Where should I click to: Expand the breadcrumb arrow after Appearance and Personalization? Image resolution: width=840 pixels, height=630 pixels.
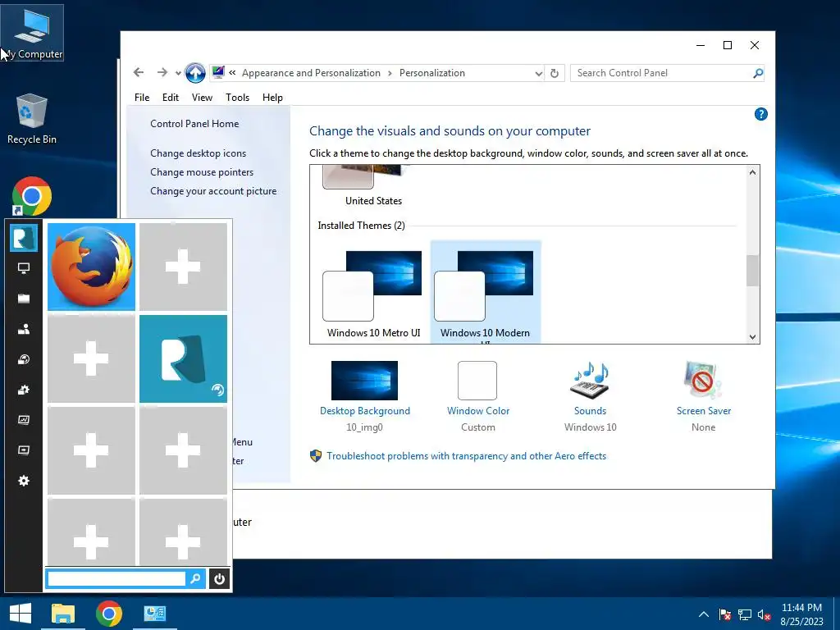pos(390,73)
